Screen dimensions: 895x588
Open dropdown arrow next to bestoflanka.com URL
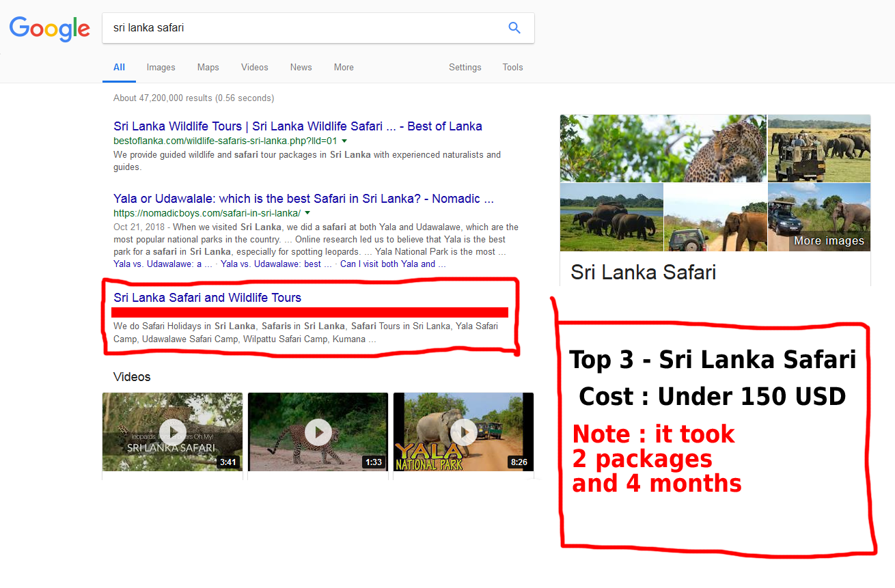click(344, 141)
